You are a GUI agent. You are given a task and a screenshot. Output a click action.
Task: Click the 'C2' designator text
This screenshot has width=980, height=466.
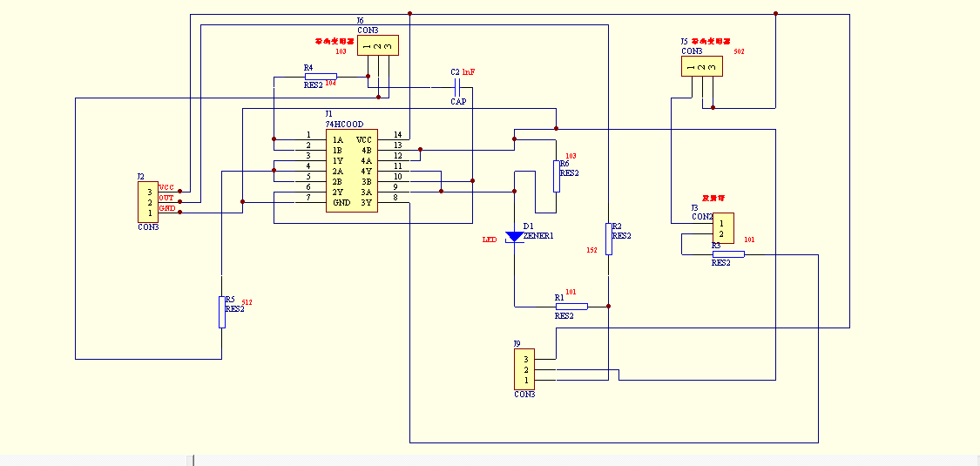coord(455,72)
